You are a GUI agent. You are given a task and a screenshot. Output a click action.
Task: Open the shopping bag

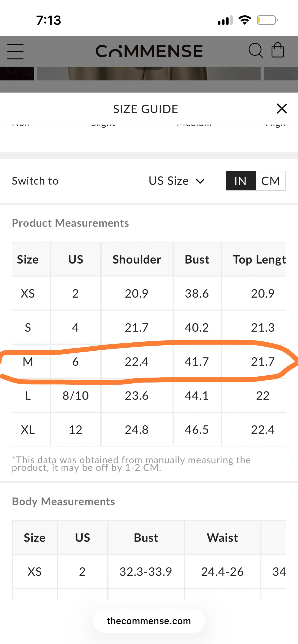click(278, 50)
